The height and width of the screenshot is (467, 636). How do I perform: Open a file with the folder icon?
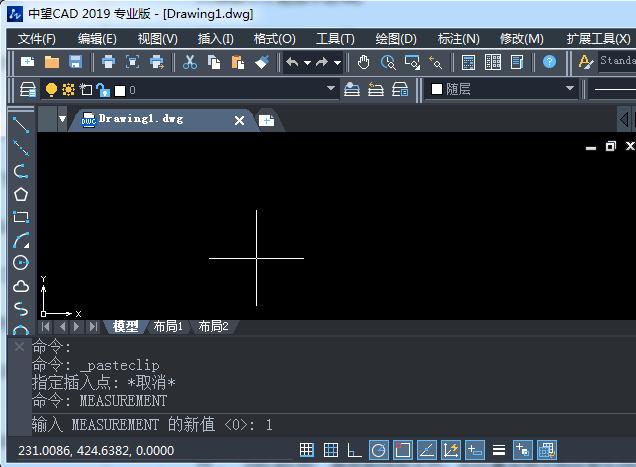tap(52, 62)
